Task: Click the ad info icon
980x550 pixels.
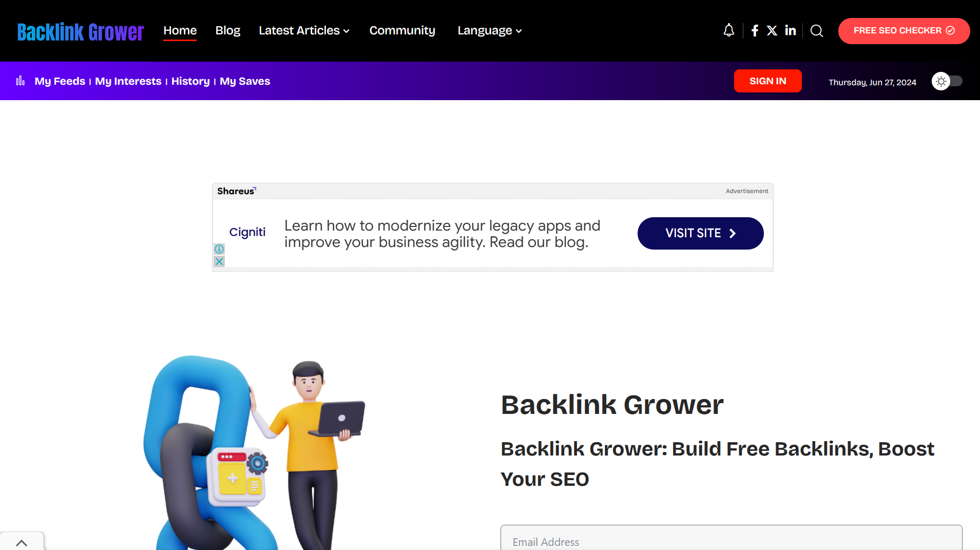Action: [219, 249]
